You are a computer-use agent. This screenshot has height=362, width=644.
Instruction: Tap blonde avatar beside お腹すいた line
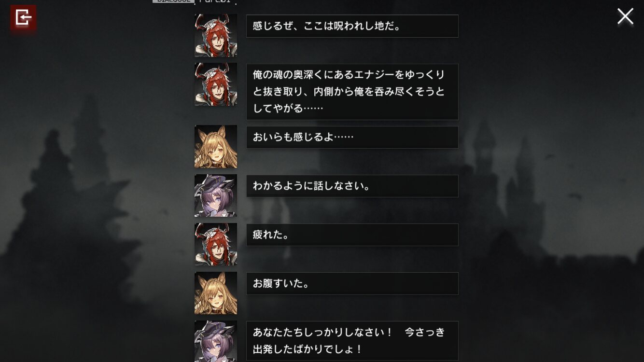216,293
